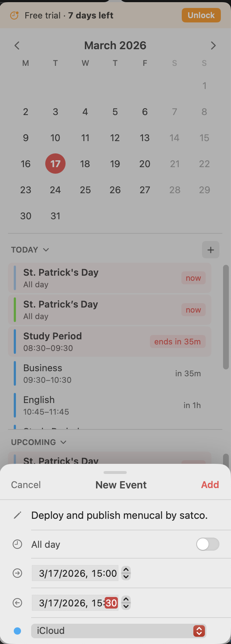Screen dimensions: 231x644
Task: Click the end time arrow icon
Action: 17,603
